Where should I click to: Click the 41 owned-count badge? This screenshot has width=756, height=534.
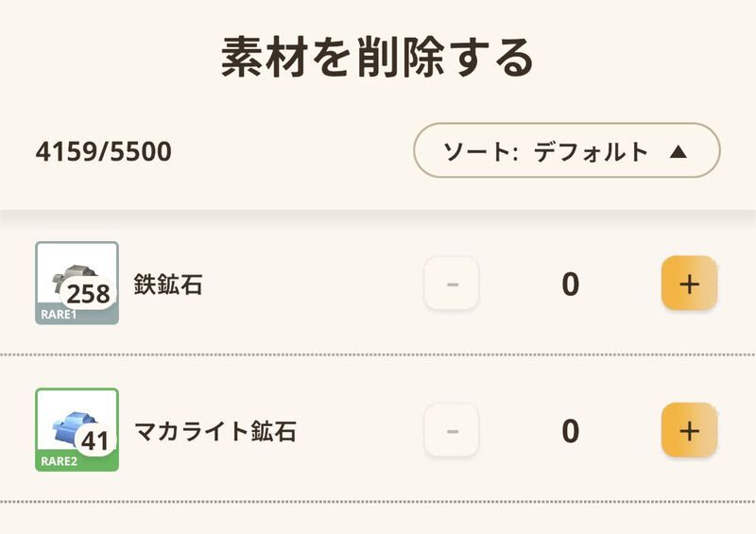(x=94, y=440)
